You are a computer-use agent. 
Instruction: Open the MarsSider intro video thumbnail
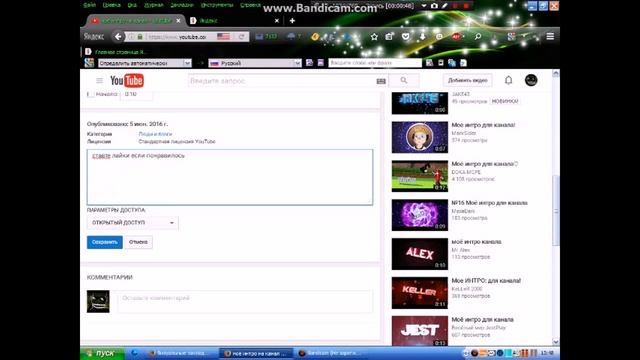[x=420, y=137]
